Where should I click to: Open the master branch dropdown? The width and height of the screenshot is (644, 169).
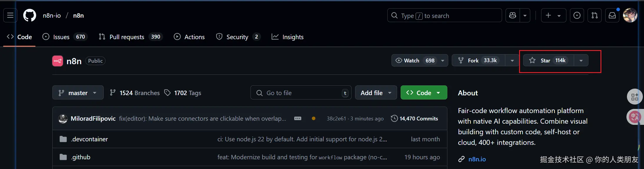[x=78, y=93]
